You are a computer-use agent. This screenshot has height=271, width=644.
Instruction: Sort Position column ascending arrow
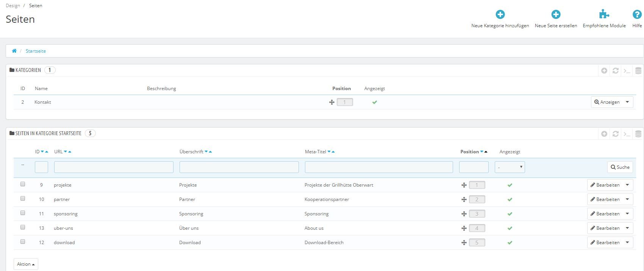click(486, 152)
